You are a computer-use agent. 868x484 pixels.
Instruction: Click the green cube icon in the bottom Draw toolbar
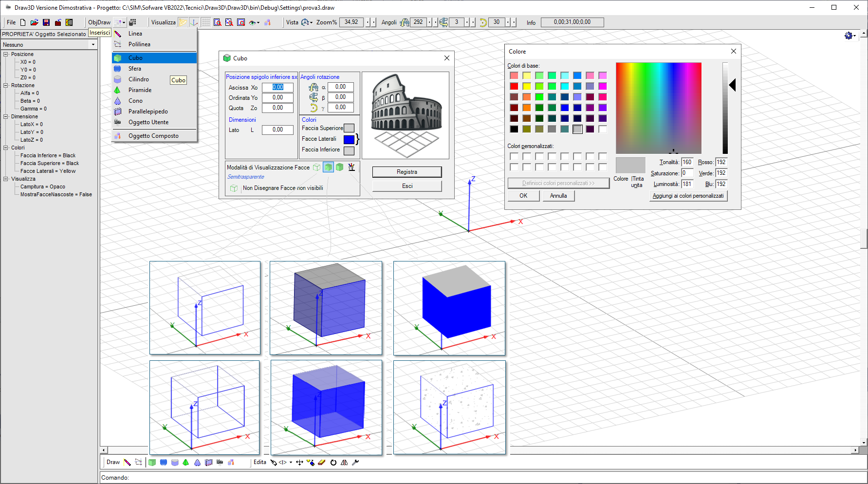pos(152,463)
